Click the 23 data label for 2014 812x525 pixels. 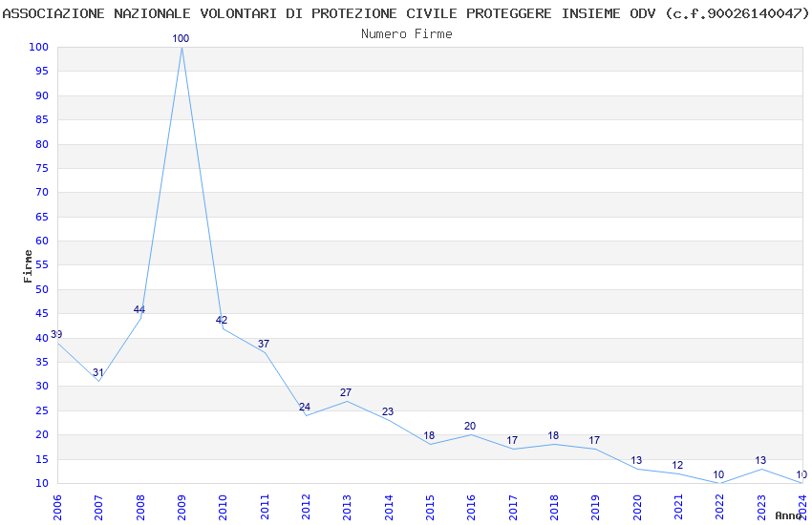388,411
